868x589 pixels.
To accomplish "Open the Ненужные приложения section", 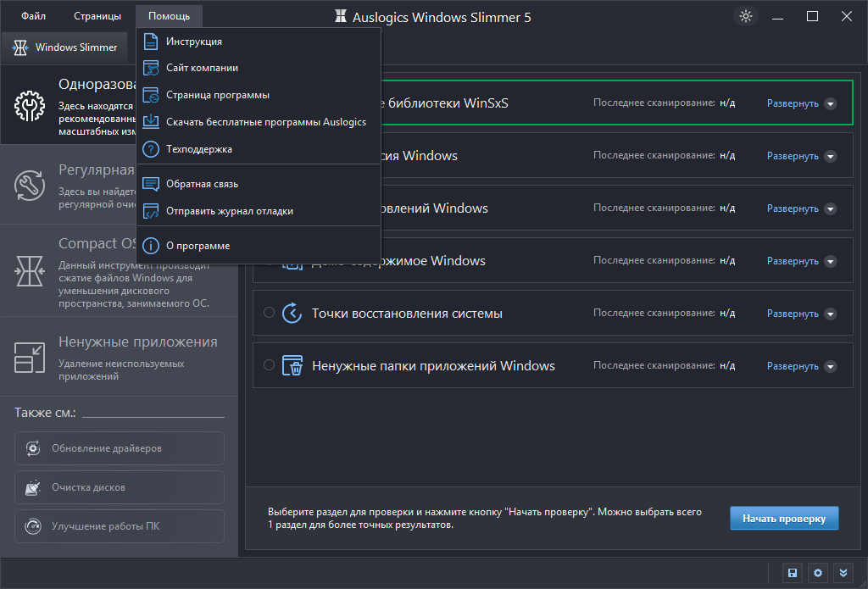I will [x=120, y=357].
